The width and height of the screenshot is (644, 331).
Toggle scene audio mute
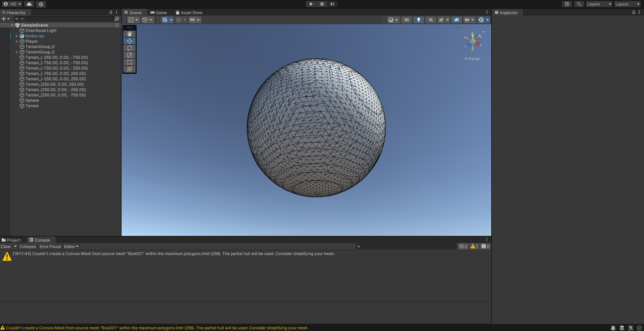pyautogui.click(x=430, y=20)
